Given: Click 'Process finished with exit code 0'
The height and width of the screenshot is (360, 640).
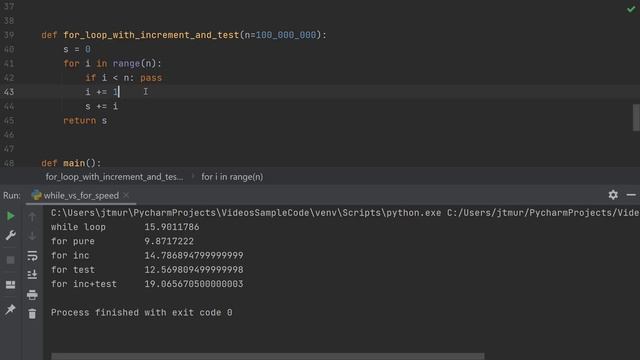Looking at the screenshot, I should [142, 313].
